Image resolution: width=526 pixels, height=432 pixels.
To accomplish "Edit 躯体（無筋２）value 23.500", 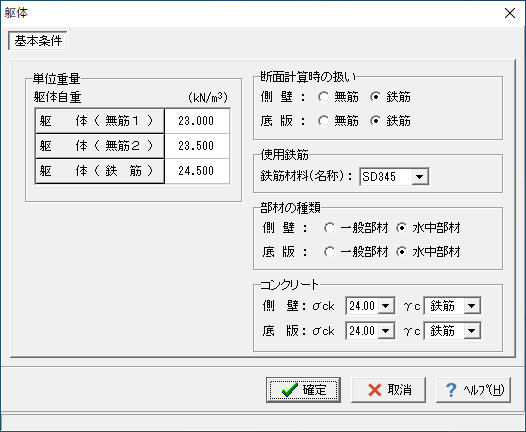I will [197, 146].
